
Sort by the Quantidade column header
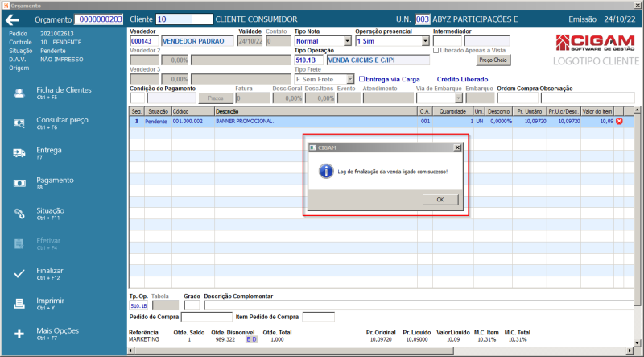coord(452,111)
